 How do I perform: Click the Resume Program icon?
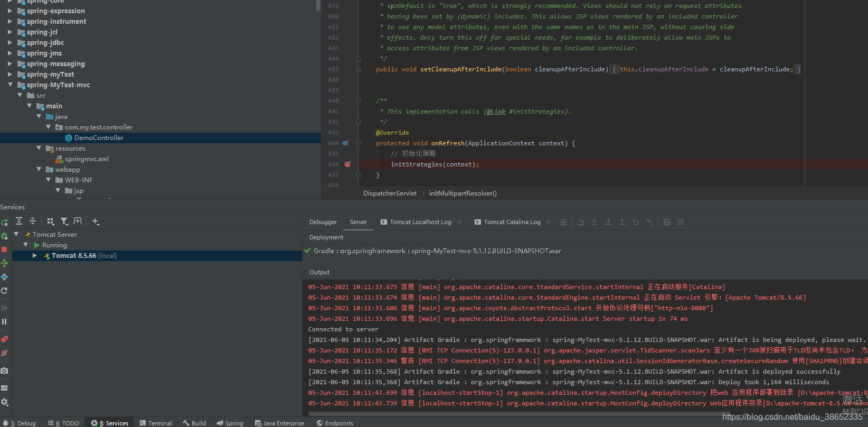coord(4,308)
